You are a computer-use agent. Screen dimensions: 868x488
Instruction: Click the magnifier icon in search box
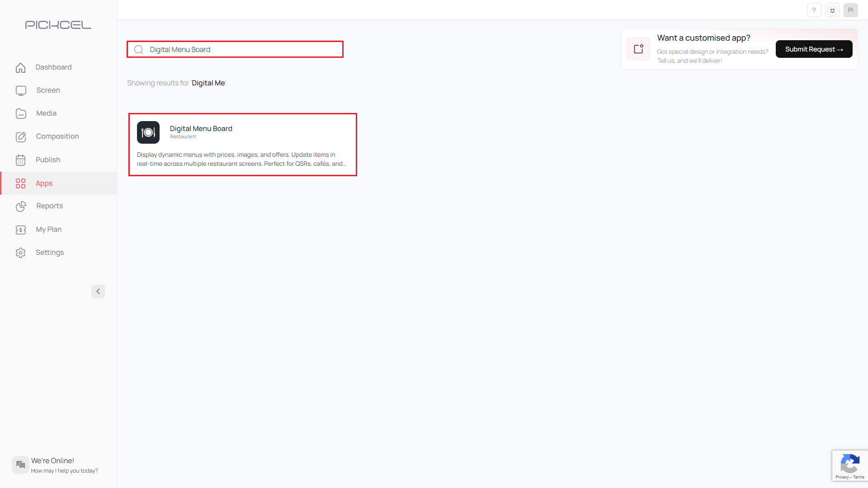point(139,49)
